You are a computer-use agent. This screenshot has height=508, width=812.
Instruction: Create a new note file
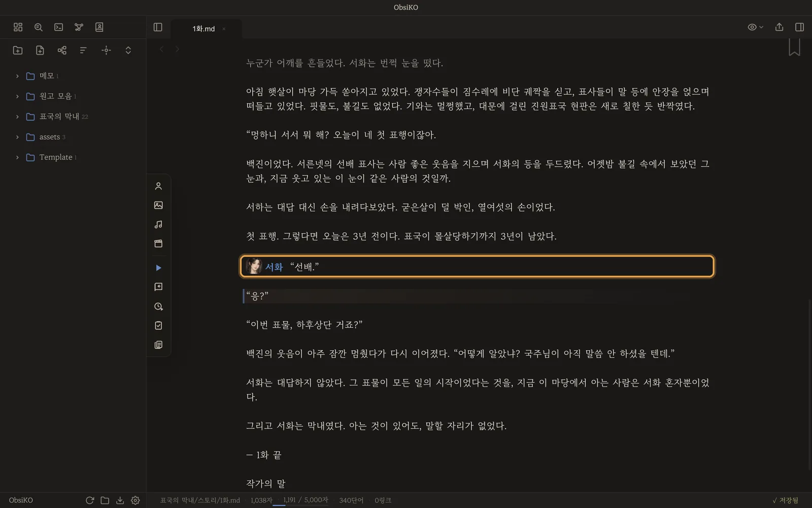click(x=40, y=50)
